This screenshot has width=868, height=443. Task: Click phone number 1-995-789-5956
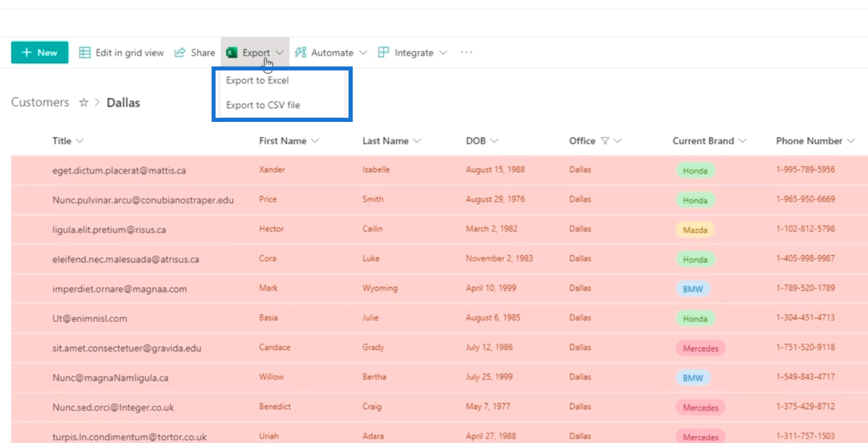[x=806, y=169]
